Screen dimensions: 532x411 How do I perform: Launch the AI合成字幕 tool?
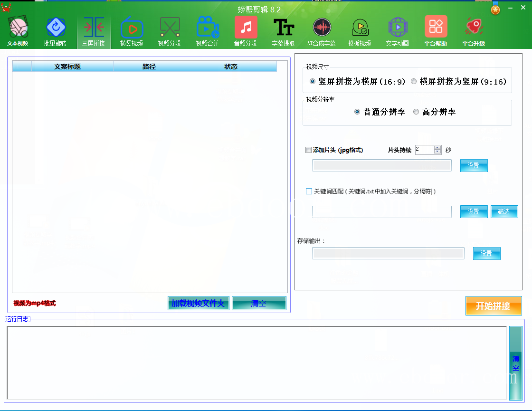(x=322, y=31)
